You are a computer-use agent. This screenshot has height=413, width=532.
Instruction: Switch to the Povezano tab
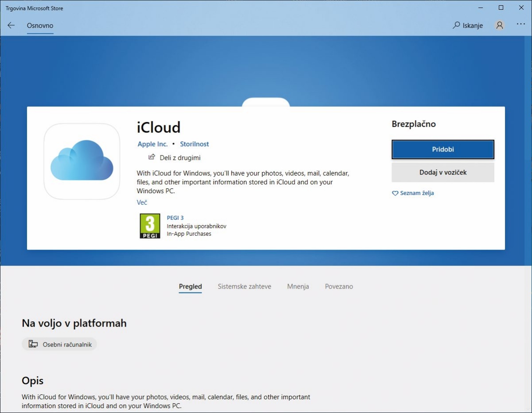tap(339, 287)
